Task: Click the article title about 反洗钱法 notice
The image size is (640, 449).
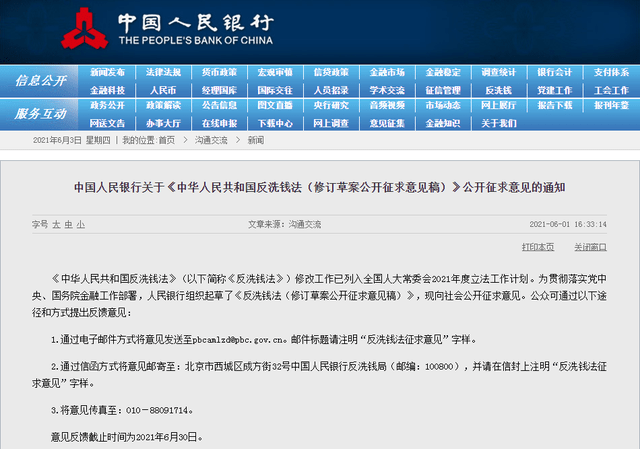Action: pos(320,187)
